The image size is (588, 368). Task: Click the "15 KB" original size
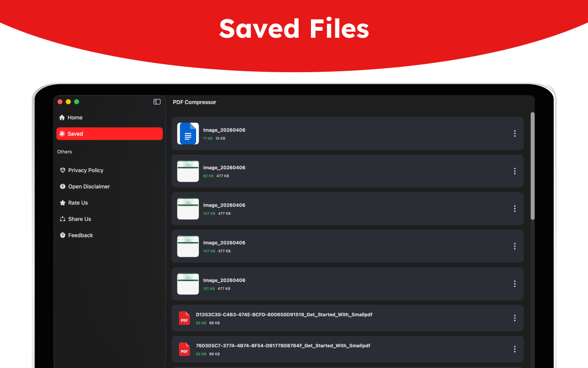pyautogui.click(x=220, y=138)
